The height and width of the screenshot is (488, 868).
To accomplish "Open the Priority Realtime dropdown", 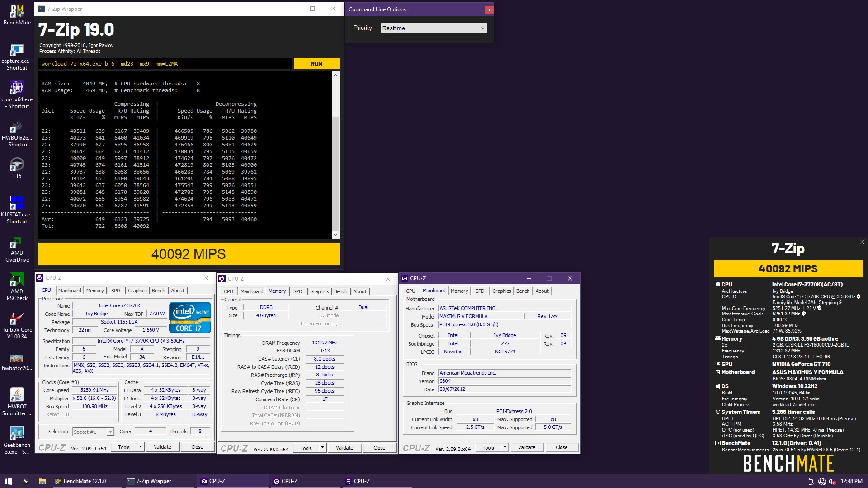I will pos(434,28).
